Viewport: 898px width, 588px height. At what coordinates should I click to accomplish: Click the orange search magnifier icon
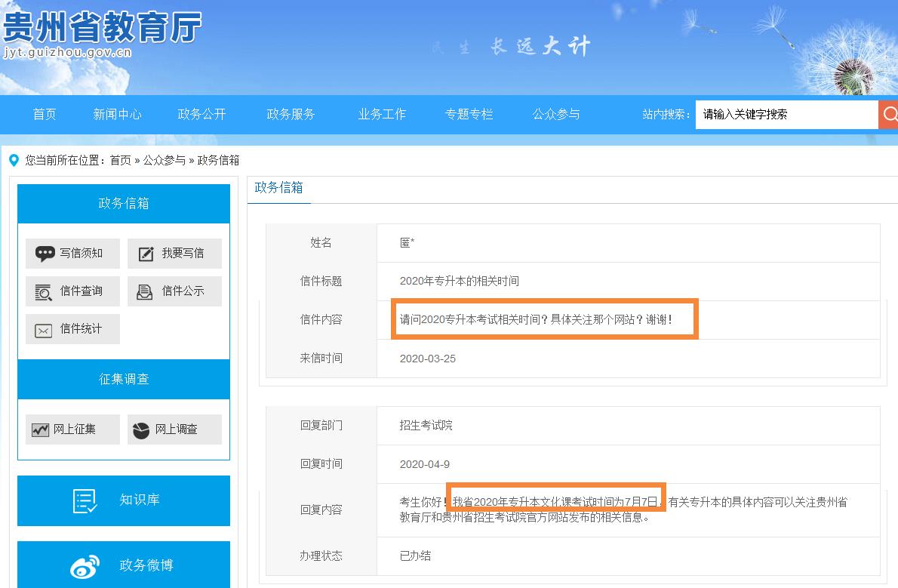[889, 115]
